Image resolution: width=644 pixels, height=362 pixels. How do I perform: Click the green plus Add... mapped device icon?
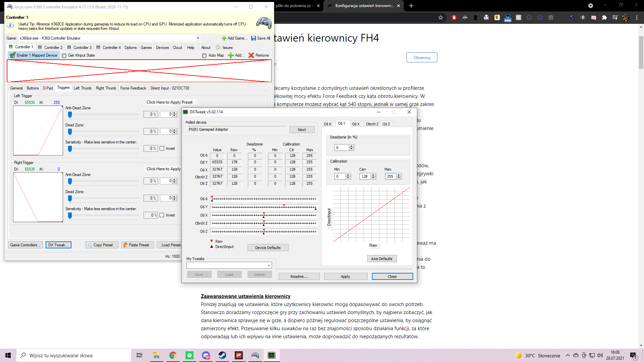[231, 55]
